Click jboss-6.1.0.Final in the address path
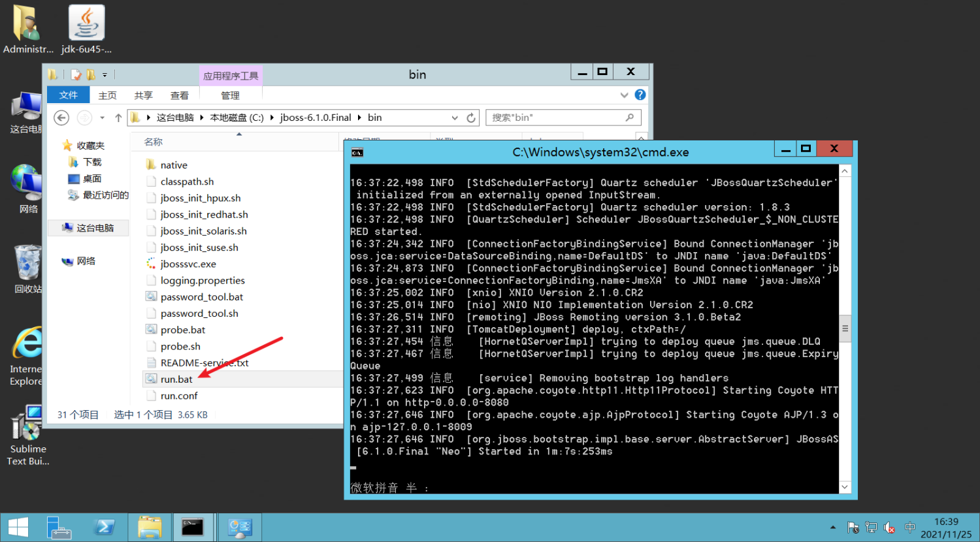 point(316,118)
